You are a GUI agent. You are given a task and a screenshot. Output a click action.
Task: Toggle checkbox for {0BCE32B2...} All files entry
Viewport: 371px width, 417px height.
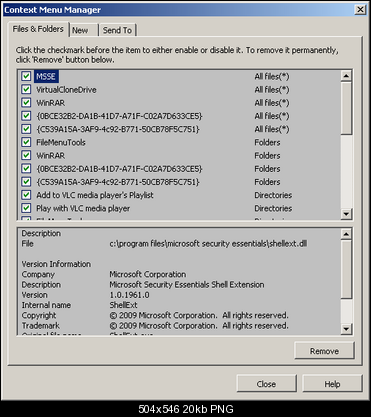(x=26, y=116)
